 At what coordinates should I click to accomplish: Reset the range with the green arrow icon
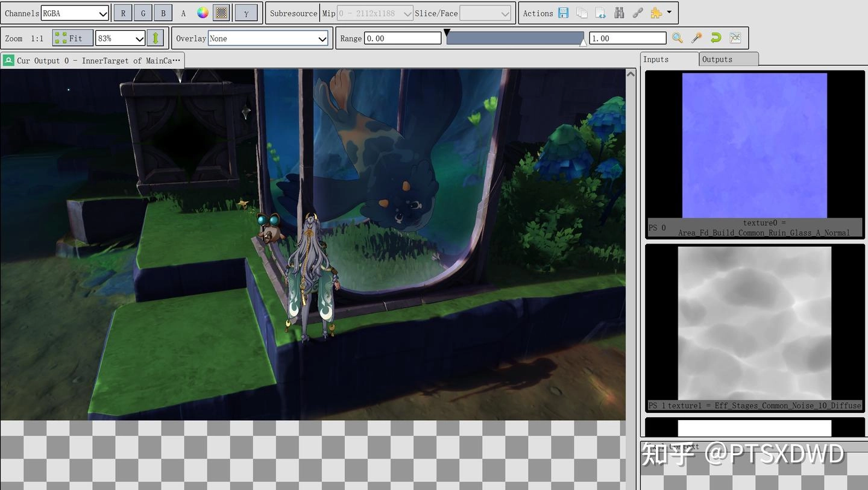(x=716, y=38)
